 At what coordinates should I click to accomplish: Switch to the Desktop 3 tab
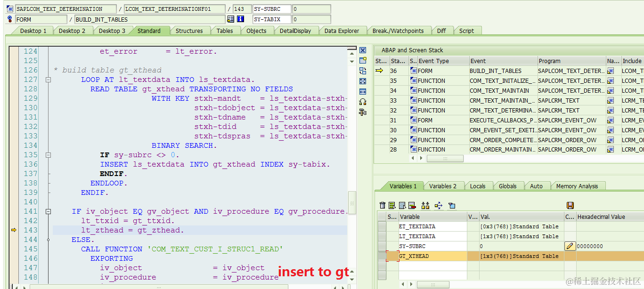112,31
